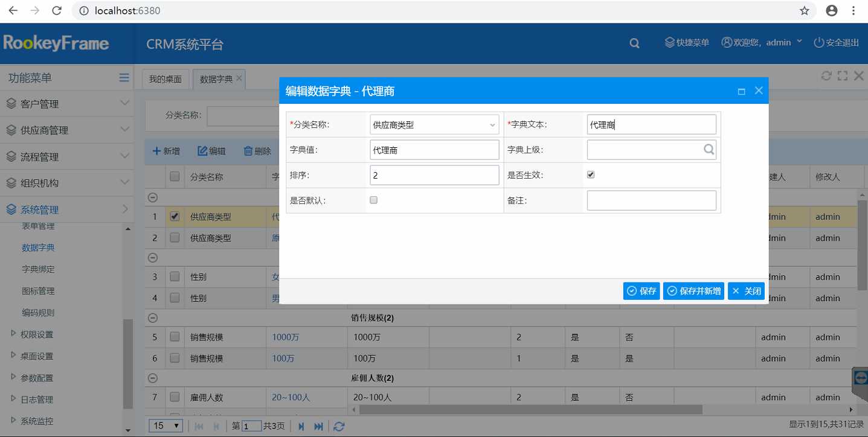Refresh the grid using pagination refresh icon

(x=339, y=426)
